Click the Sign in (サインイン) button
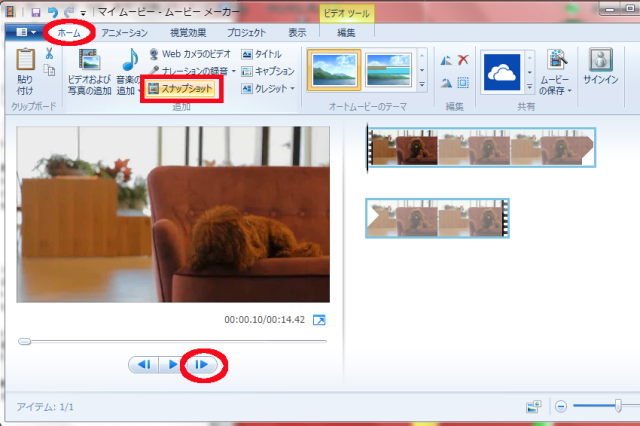 tap(600, 70)
